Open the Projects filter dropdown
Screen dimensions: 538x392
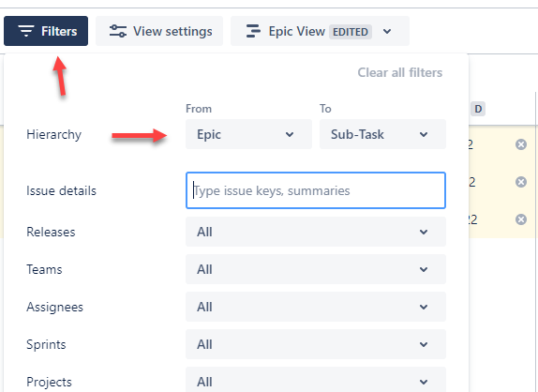(x=316, y=380)
